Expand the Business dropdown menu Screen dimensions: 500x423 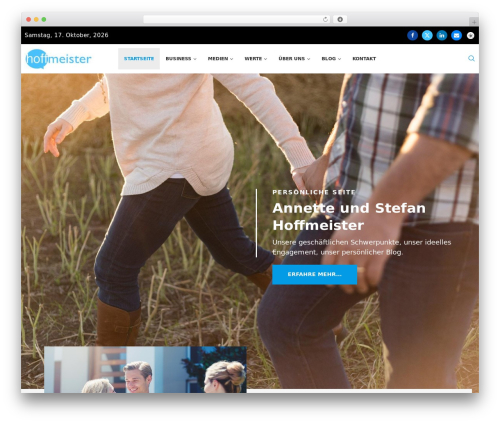click(181, 59)
